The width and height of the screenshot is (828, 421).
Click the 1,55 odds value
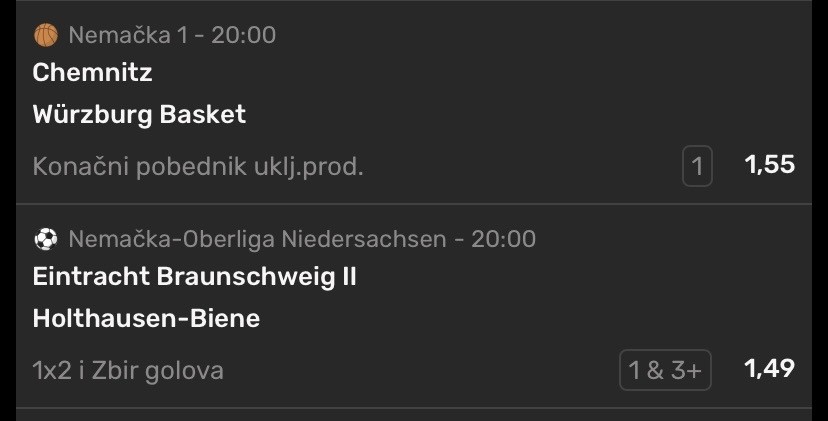click(x=770, y=165)
